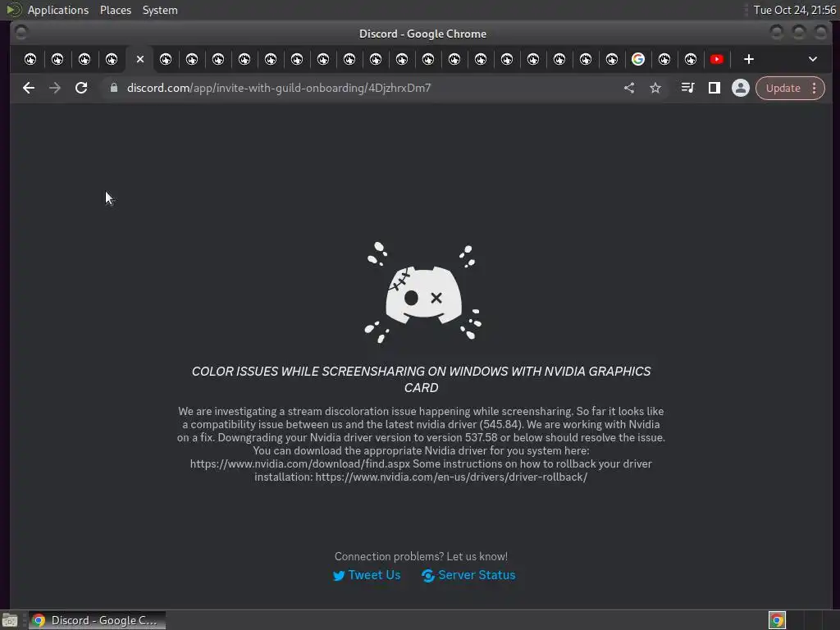Click the address bar URL
This screenshot has width=840, height=630.
click(279, 88)
